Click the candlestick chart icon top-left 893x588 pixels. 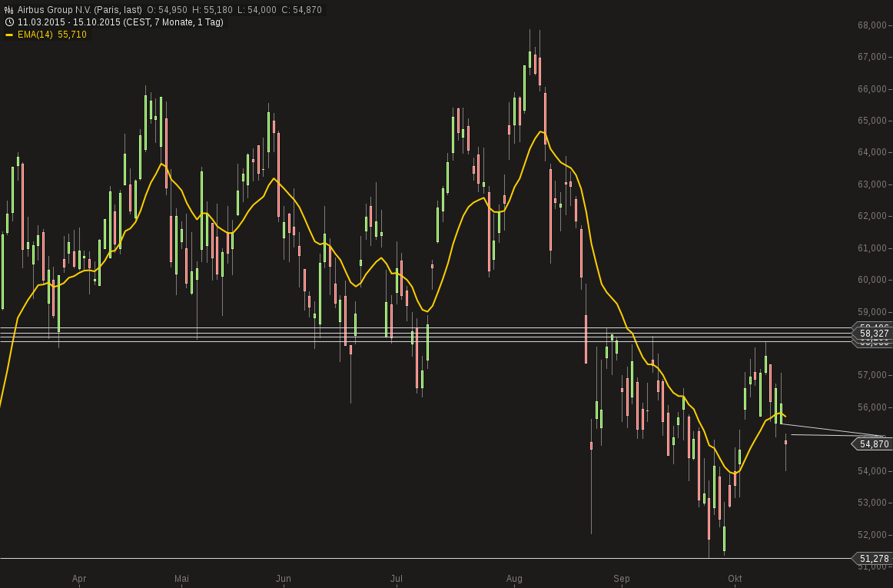coord(8,8)
